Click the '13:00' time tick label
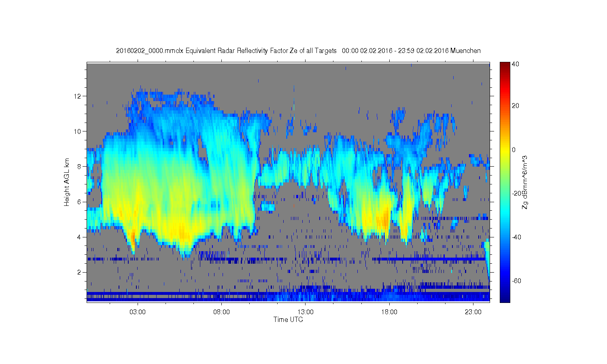Screen dimensions: 607x364 click(x=306, y=312)
